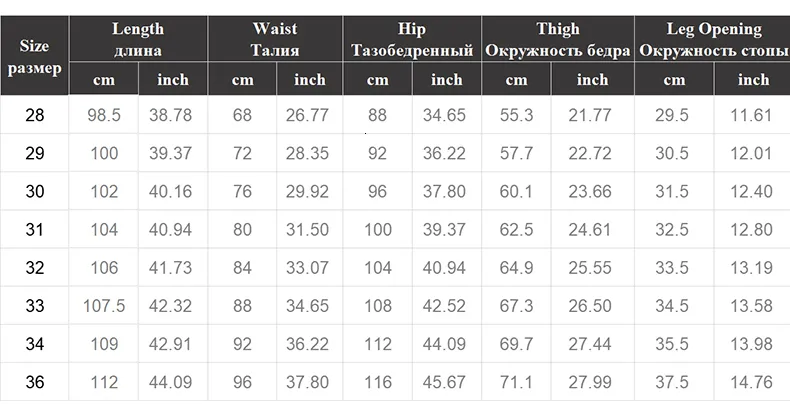This screenshot has height=415, width=790.
Task: Click size 30 row label
Action: point(34,191)
